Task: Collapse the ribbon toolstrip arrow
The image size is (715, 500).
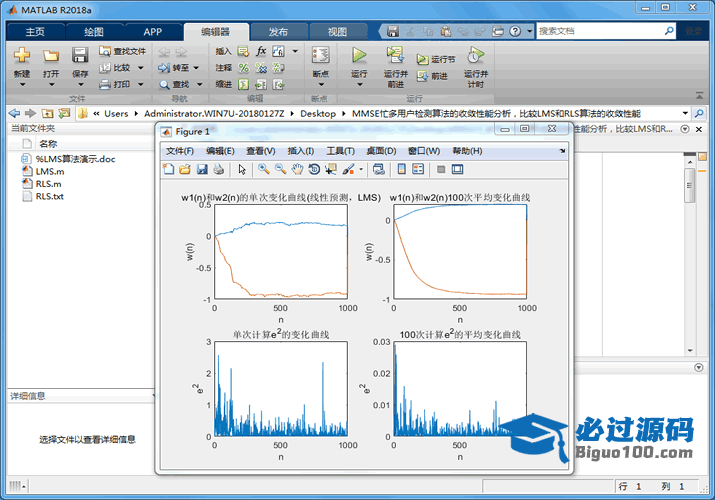Action: pos(699,96)
